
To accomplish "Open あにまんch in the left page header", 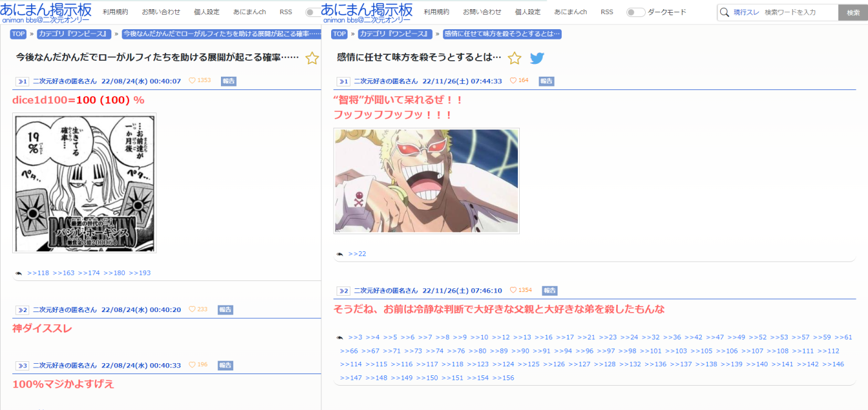I will [x=250, y=12].
